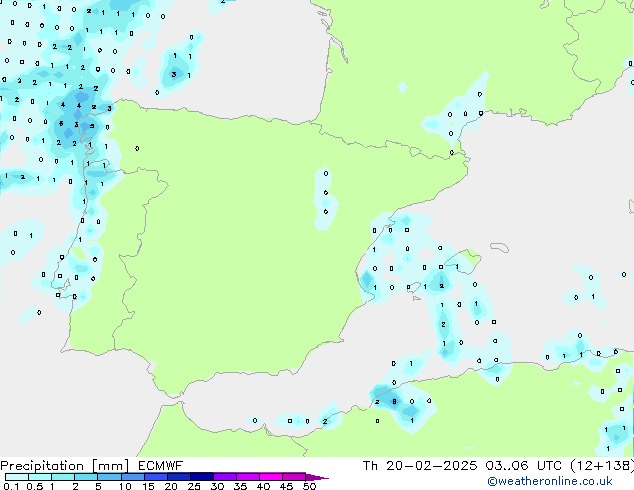Click the 0.1–0.5 mm palest cyan legend swatch
This screenshot has width=634, height=490.
17,477
